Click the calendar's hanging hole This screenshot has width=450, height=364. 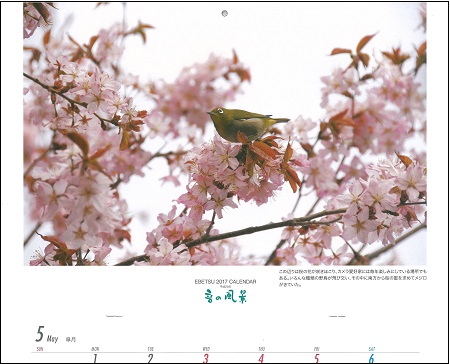pyautogui.click(x=225, y=13)
